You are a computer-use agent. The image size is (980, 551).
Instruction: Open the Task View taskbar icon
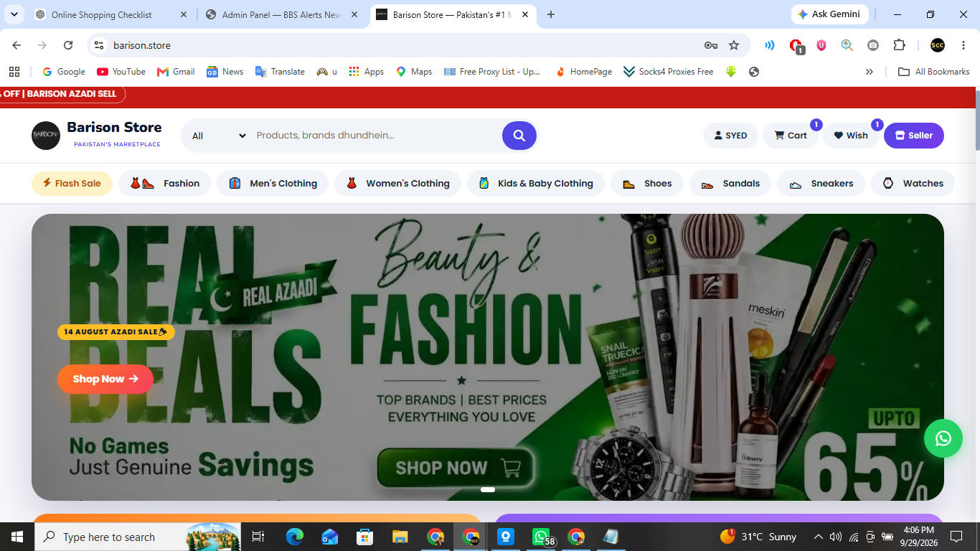point(258,537)
